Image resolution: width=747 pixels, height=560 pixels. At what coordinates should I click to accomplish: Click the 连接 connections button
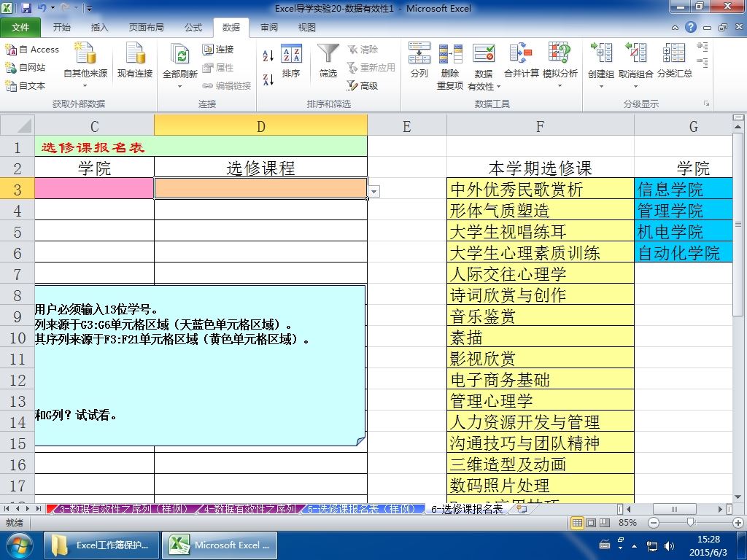click(x=217, y=49)
